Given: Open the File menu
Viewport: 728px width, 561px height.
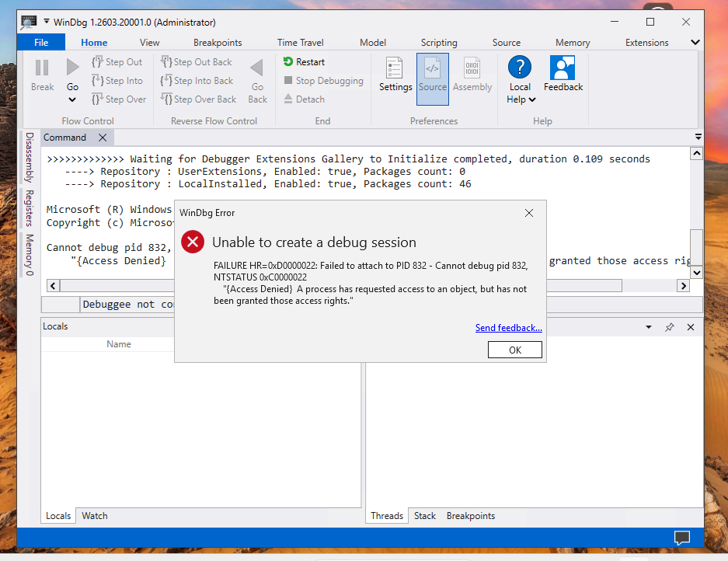Looking at the screenshot, I should [x=41, y=42].
